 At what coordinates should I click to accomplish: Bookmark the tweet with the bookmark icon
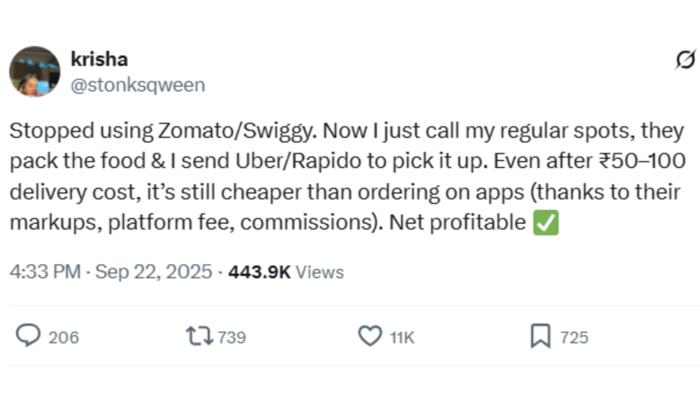point(540,336)
